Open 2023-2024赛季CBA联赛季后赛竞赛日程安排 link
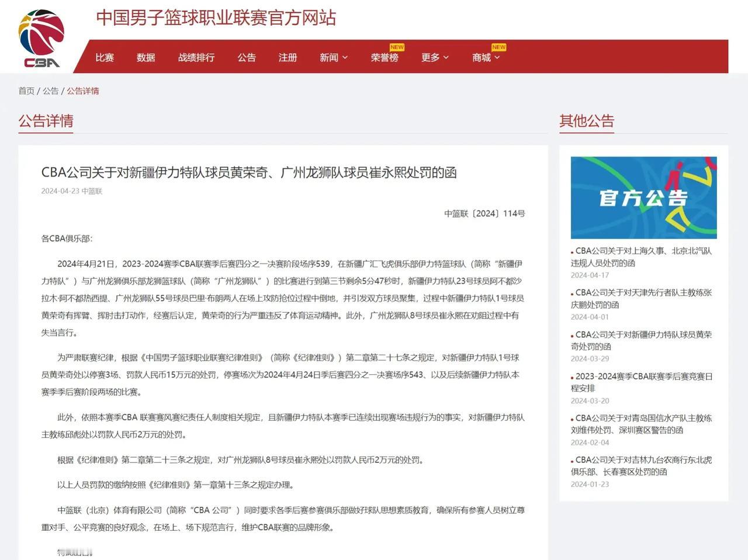 click(642, 382)
